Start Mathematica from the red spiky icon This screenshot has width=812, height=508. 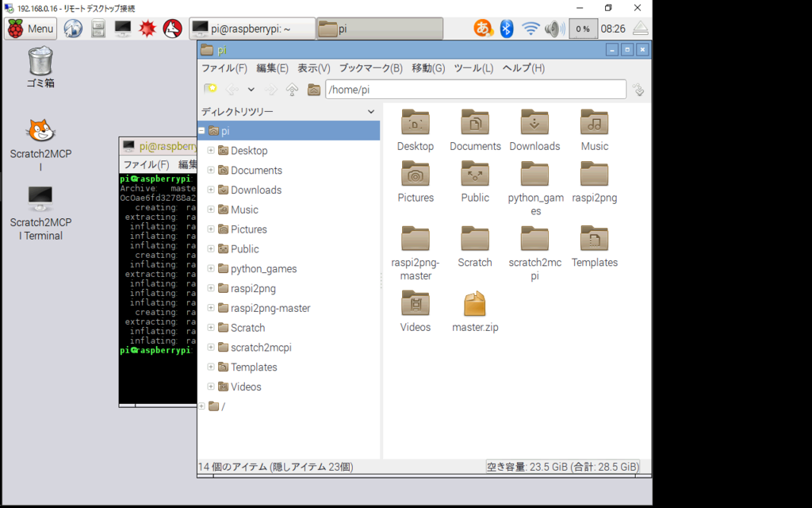(147, 29)
